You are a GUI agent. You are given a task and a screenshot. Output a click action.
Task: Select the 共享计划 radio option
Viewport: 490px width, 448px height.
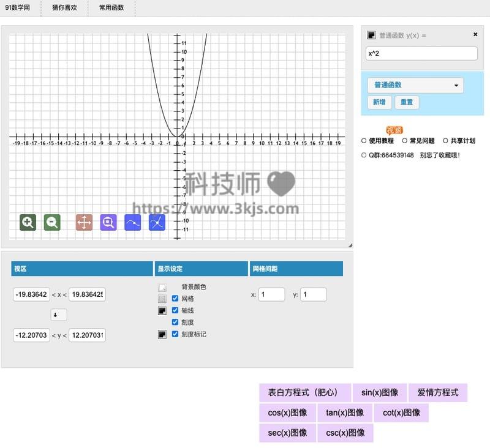tap(446, 141)
